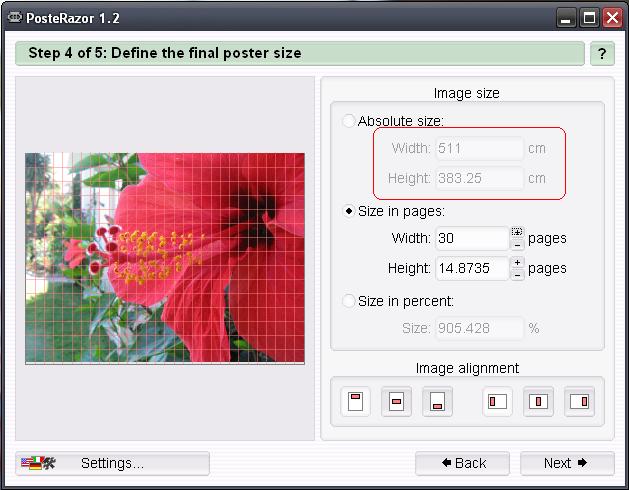Screen dimensions: 629x490
Task: Align image to horizontal center
Action: (538, 401)
